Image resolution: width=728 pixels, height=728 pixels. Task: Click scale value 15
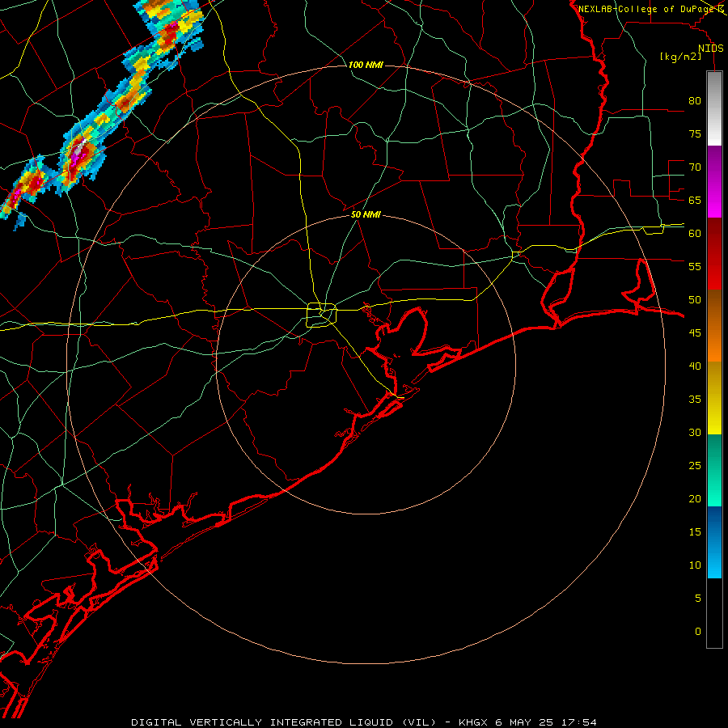tap(695, 531)
